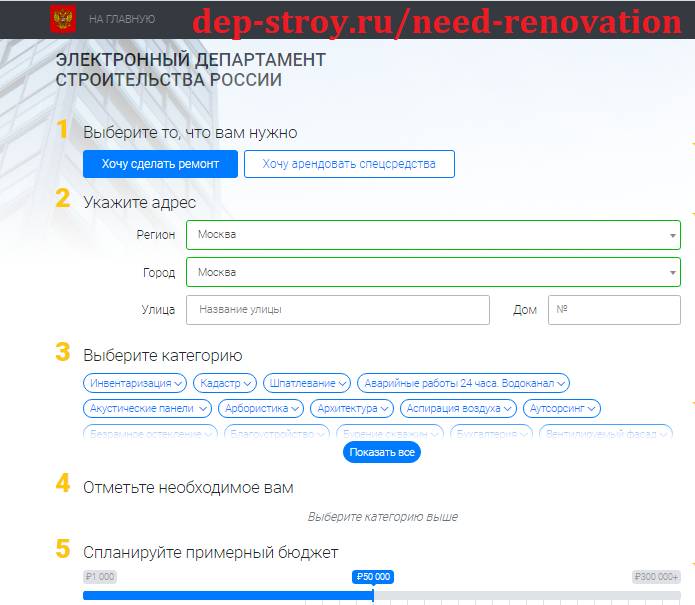Open the НА ГЛАВНУЮ home link
The image size is (695, 605).
pyautogui.click(x=122, y=19)
